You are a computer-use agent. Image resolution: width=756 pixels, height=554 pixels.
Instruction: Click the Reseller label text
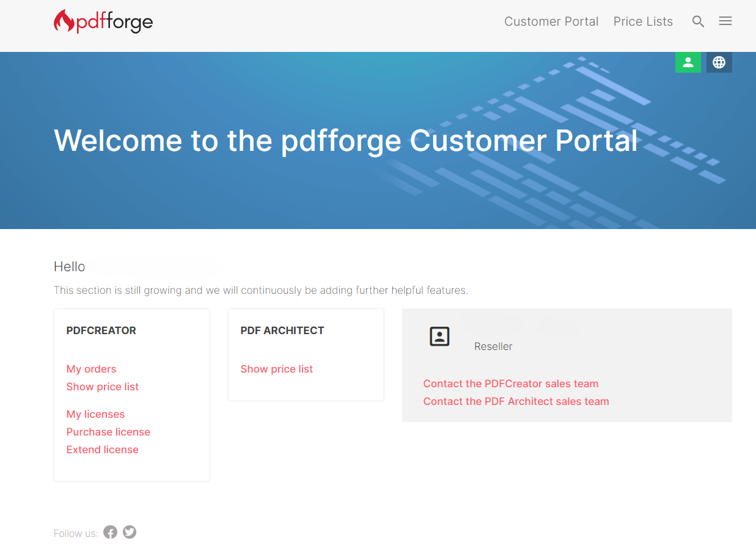[x=493, y=346]
